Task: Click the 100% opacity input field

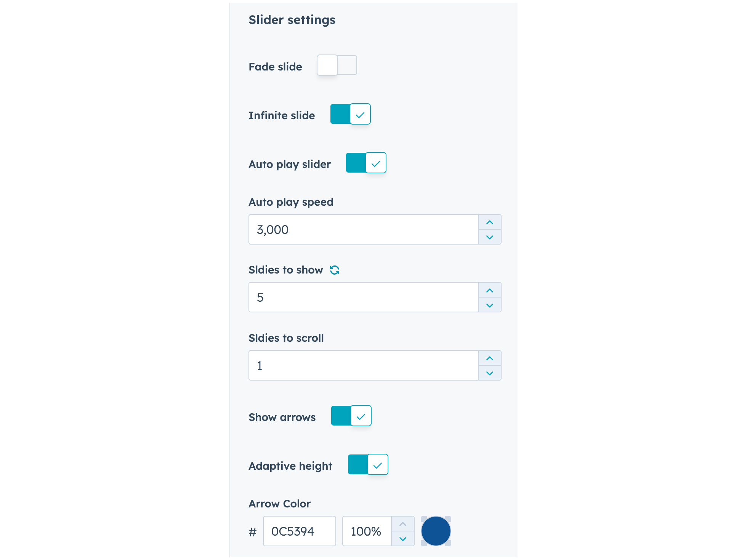Action: click(367, 531)
